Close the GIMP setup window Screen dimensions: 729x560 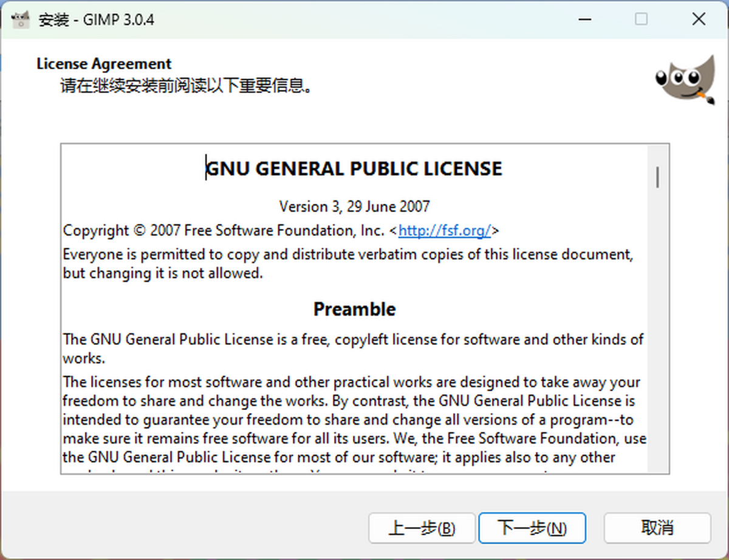click(x=698, y=19)
